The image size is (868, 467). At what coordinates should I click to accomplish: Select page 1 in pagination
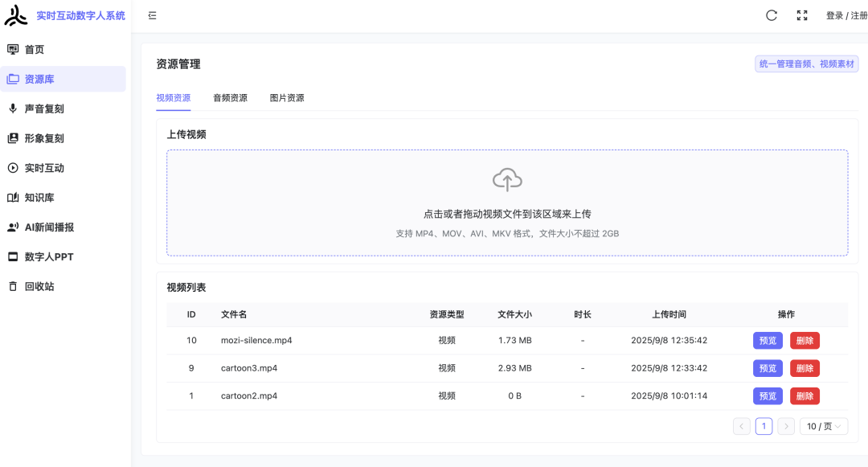pyautogui.click(x=764, y=426)
